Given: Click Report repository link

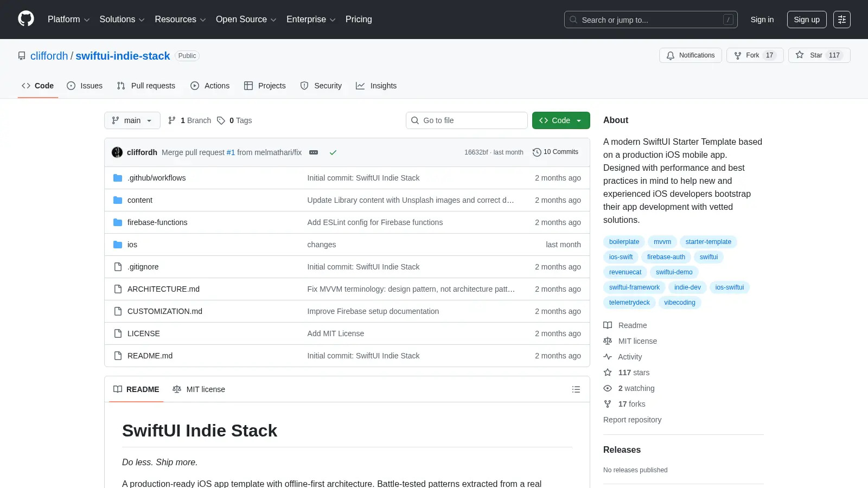Looking at the screenshot, I should click(x=633, y=420).
